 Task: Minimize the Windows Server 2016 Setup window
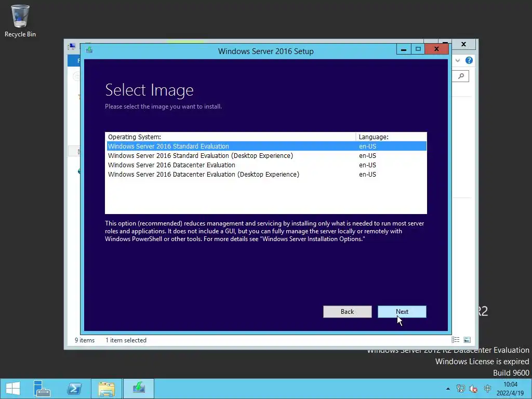click(x=404, y=49)
